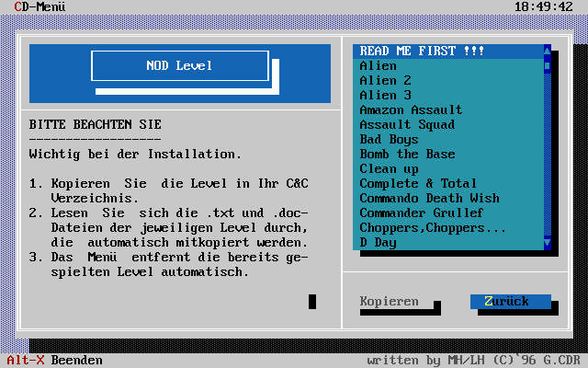Click Alt-X Beenden in status bar
This screenshot has height=368, width=588.
point(55,361)
